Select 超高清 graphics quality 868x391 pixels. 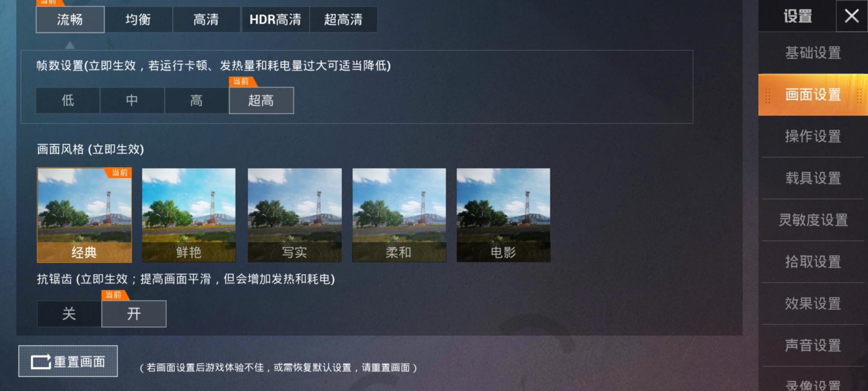tap(344, 19)
